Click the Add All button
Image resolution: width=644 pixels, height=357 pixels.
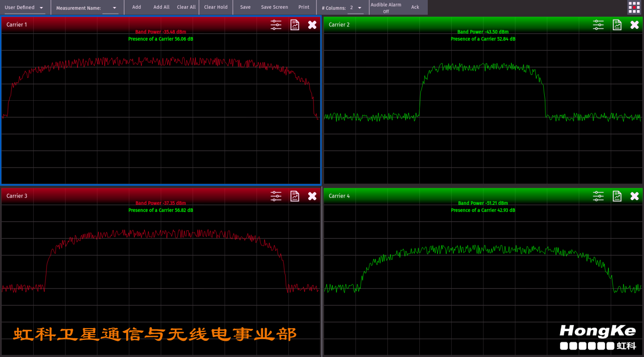[161, 7]
